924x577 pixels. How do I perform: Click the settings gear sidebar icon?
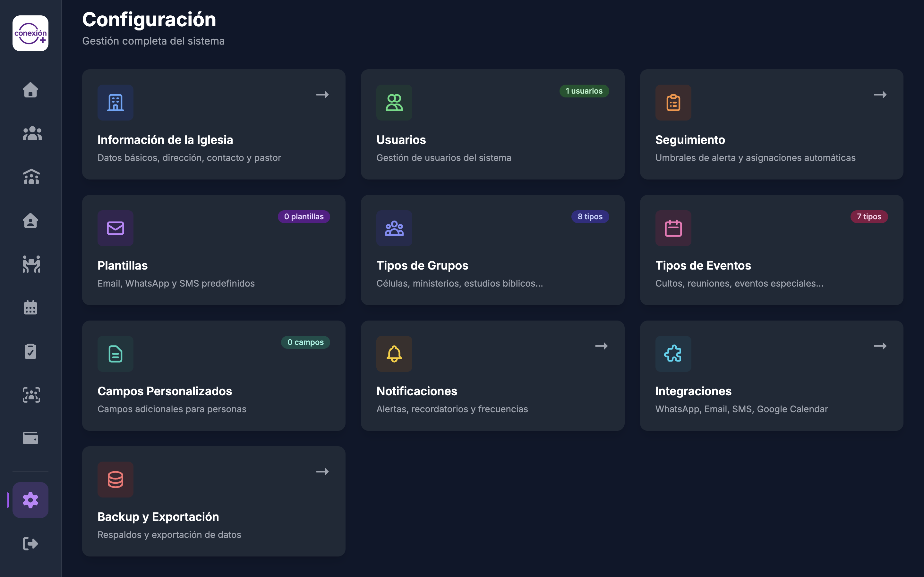[30, 500]
